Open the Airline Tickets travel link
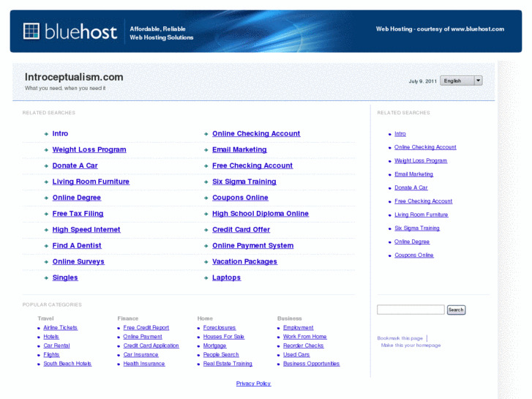This screenshot has height=399, width=532. (x=61, y=327)
